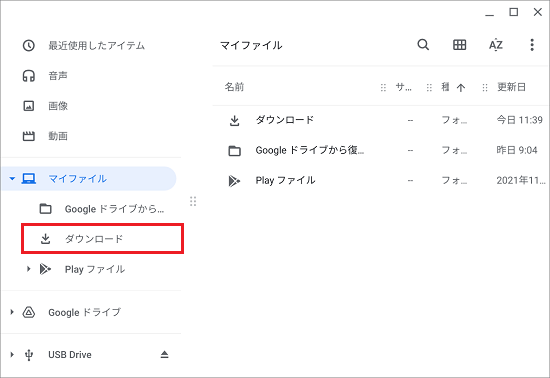Open the search magnifier icon
Image resolution: width=550 pixels, height=378 pixels.
coord(423,45)
